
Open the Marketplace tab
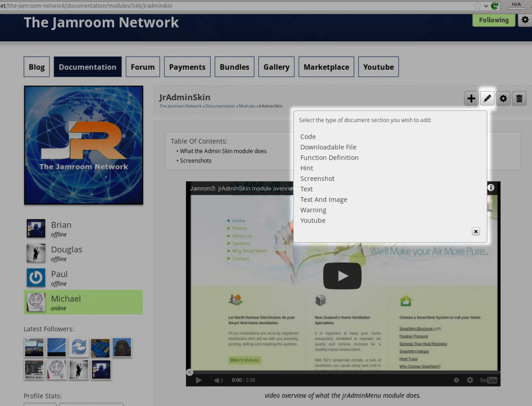click(x=326, y=67)
